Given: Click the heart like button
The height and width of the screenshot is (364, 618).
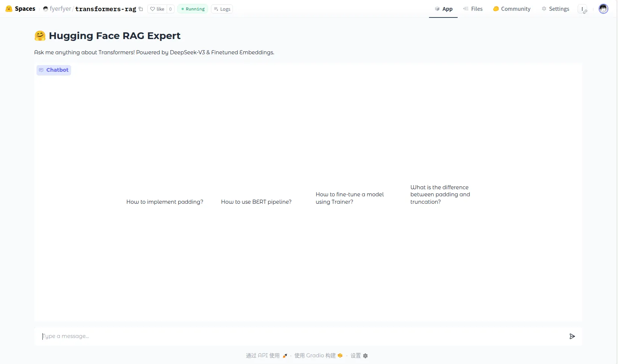Looking at the screenshot, I should tap(157, 9).
